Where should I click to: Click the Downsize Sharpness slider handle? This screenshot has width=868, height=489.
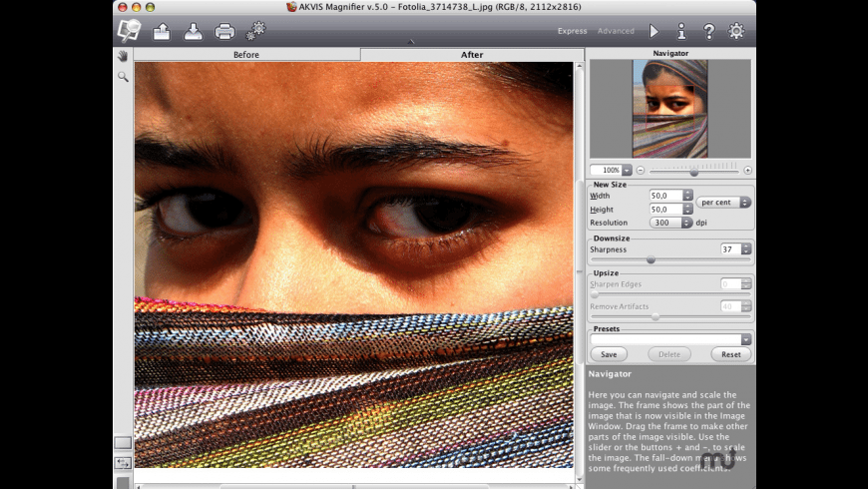point(651,259)
